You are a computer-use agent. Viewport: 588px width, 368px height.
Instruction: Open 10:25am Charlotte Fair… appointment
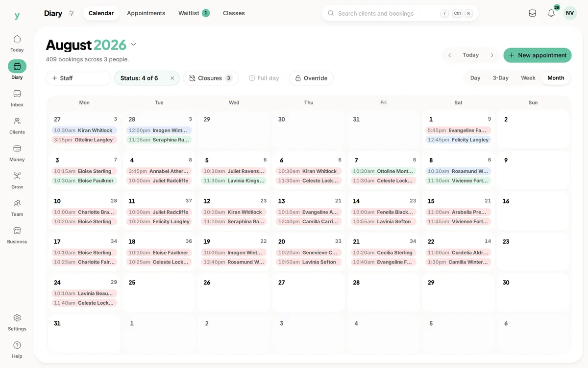(x=84, y=262)
